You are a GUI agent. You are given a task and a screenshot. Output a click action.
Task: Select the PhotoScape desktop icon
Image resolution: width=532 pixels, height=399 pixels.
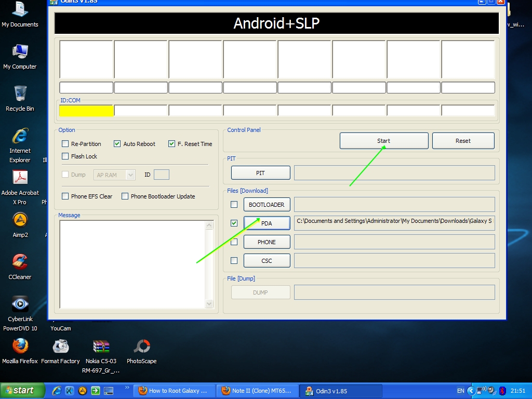pyautogui.click(x=141, y=351)
